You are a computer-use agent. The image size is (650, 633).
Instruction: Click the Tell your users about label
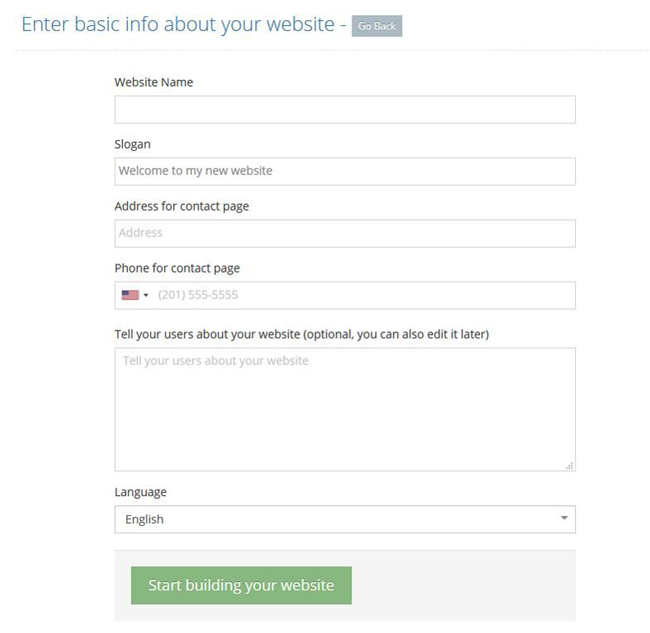[302, 334]
